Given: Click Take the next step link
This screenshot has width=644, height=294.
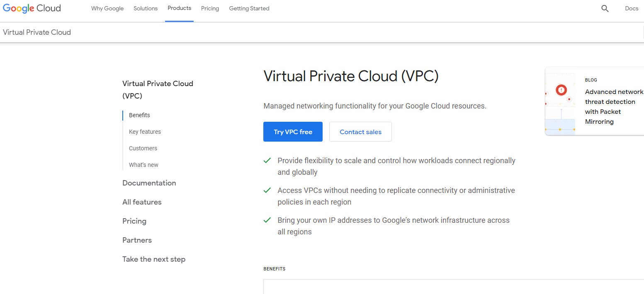Looking at the screenshot, I should click(x=154, y=259).
